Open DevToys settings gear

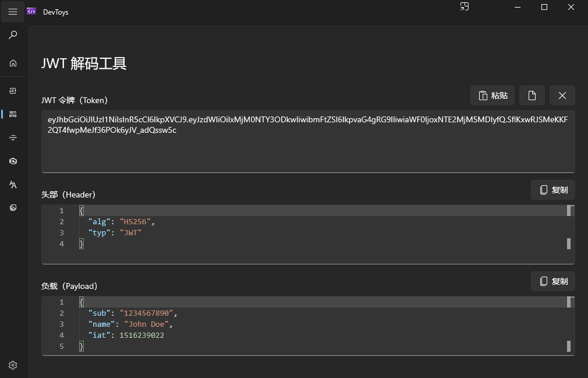pyautogui.click(x=13, y=365)
